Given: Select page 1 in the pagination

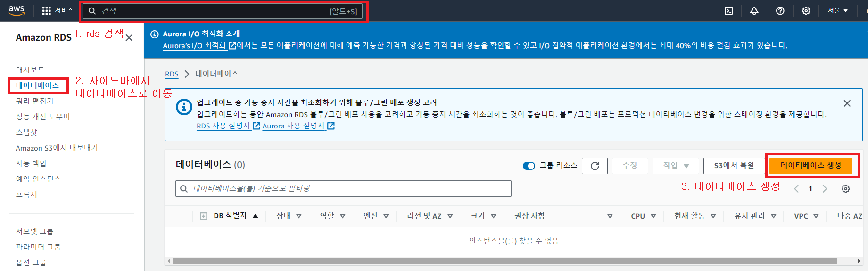Looking at the screenshot, I should point(810,189).
